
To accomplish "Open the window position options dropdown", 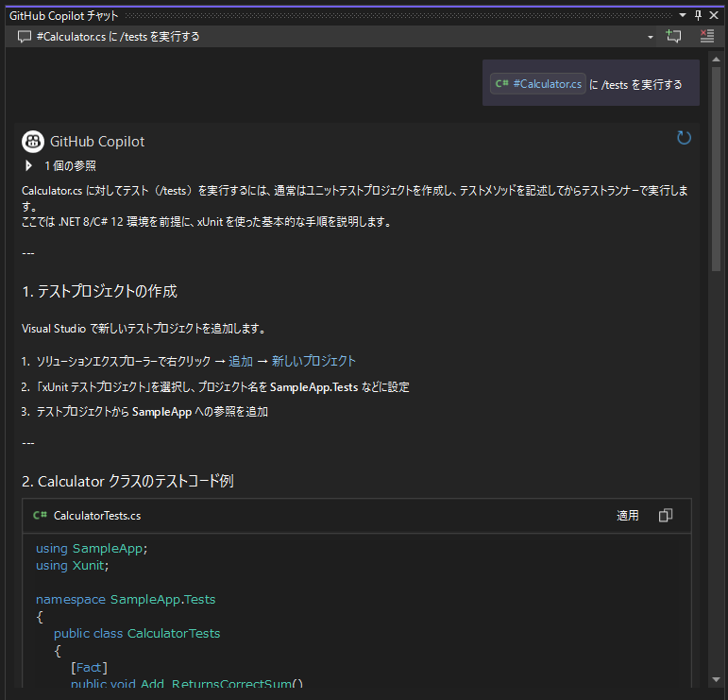I will [x=683, y=15].
